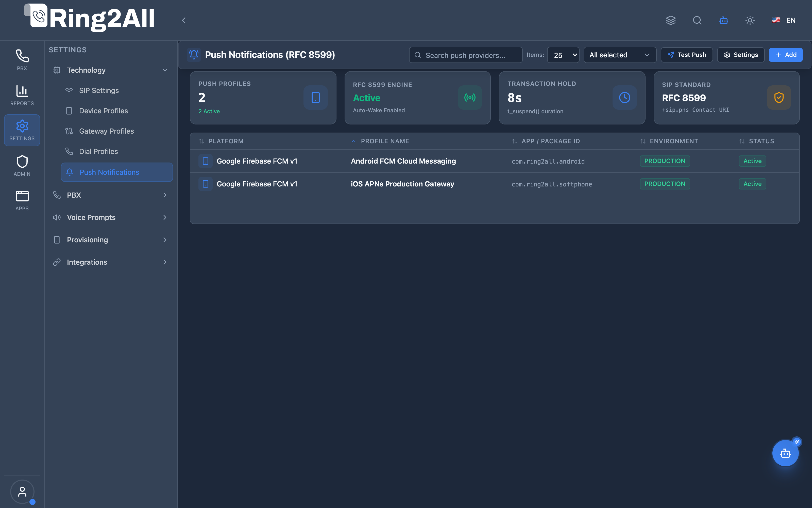Screen dimensions: 812x508
Task: Click the layers stack icon in header
Action: (671, 21)
